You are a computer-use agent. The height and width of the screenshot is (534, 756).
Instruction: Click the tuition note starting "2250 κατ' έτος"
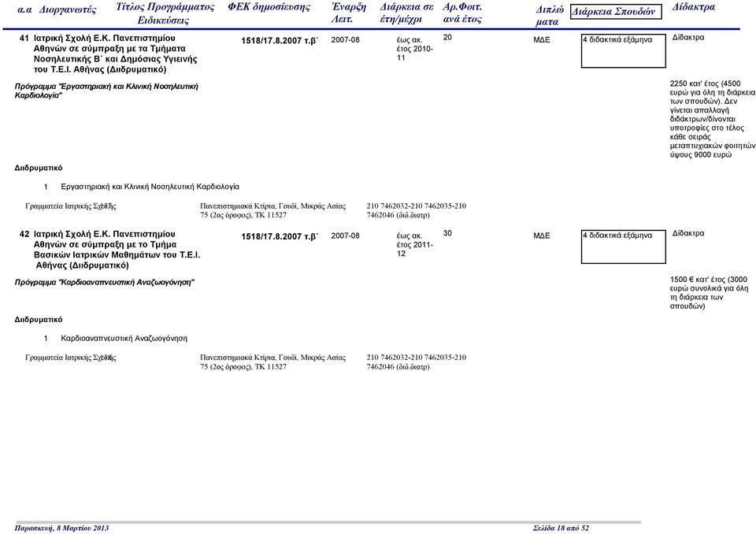click(x=713, y=119)
